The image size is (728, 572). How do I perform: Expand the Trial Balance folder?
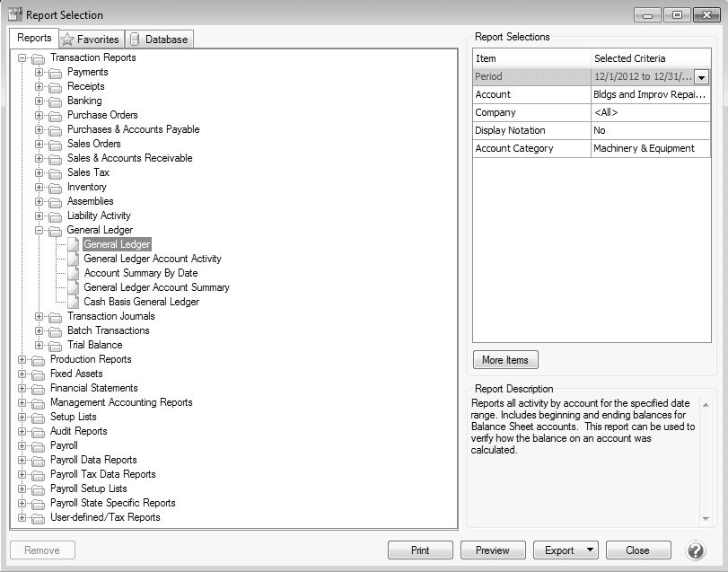39,345
